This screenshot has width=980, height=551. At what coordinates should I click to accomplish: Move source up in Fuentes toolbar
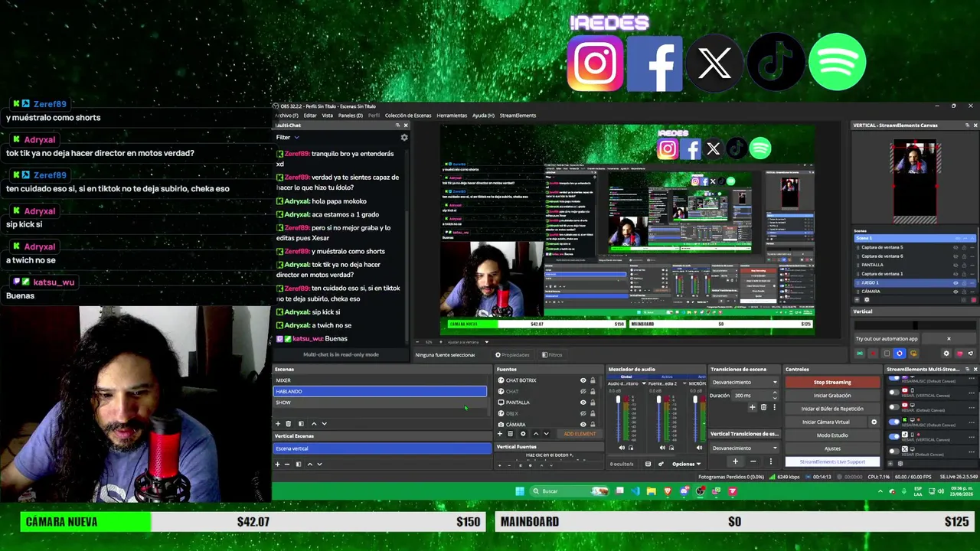(x=535, y=434)
